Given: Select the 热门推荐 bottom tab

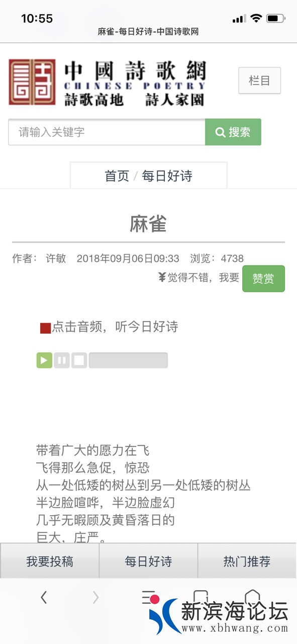Looking at the screenshot, I should pyautogui.click(x=247, y=561).
